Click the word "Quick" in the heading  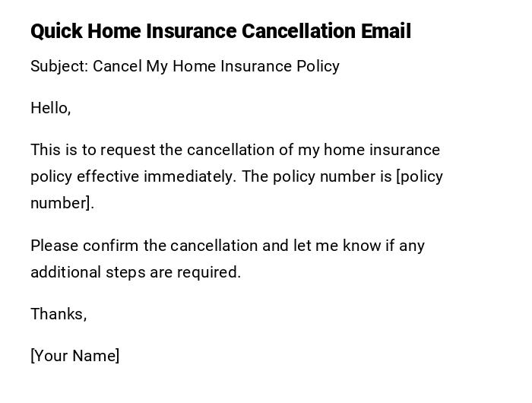(x=56, y=31)
